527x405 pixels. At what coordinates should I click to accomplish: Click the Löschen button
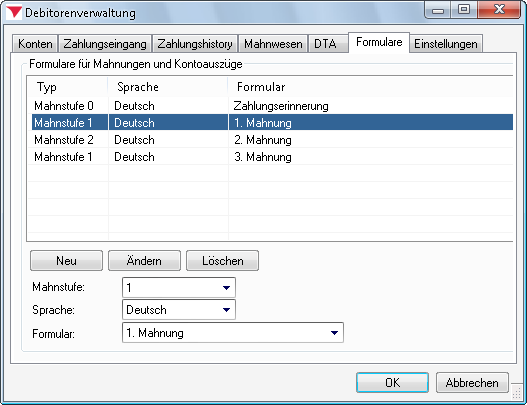pyautogui.click(x=222, y=260)
